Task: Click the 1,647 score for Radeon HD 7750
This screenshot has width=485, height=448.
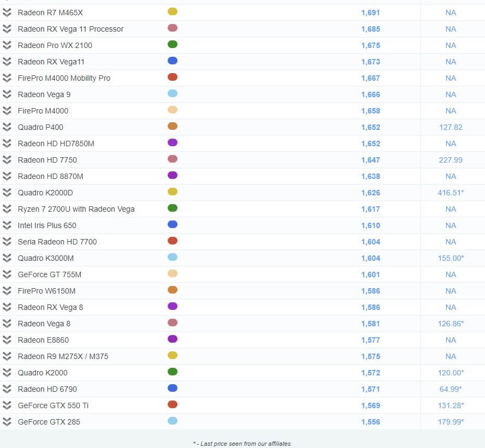Action: [370, 160]
